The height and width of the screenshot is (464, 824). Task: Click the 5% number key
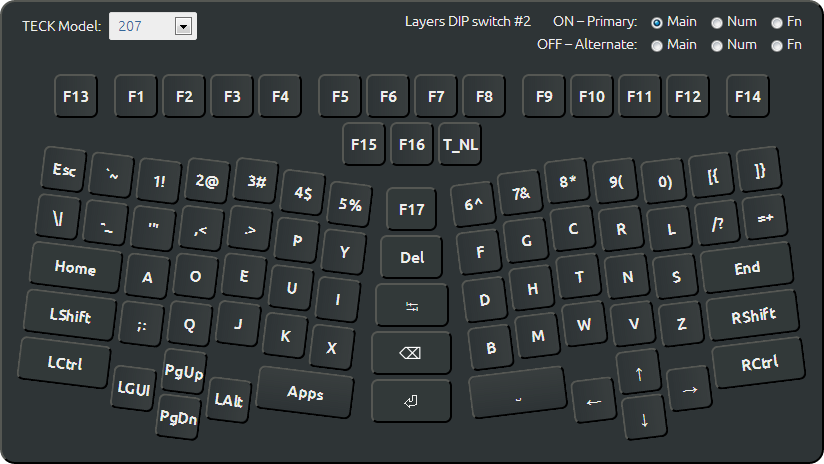(350, 204)
